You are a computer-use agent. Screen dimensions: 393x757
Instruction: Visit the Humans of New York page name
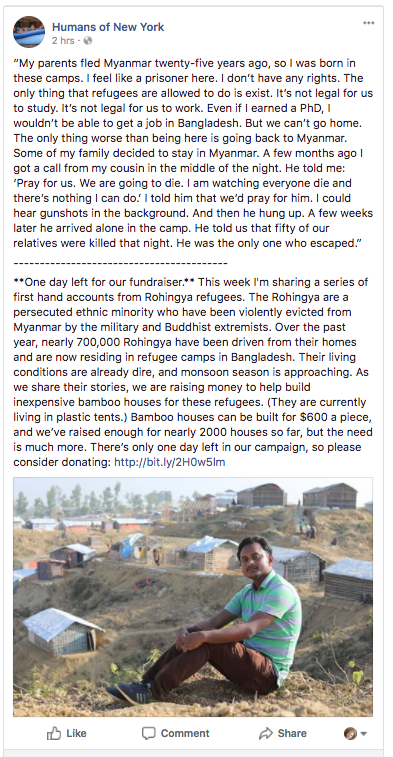pyautogui.click(x=108, y=27)
